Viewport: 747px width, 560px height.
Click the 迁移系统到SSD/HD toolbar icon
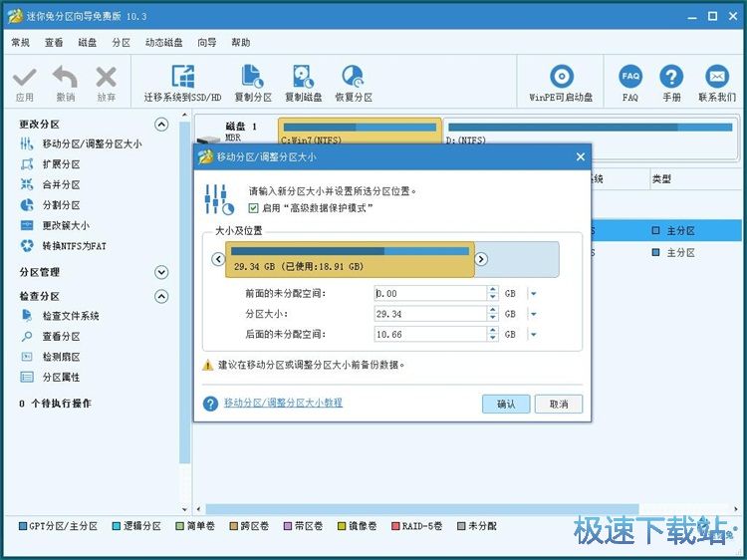(182, 77)
